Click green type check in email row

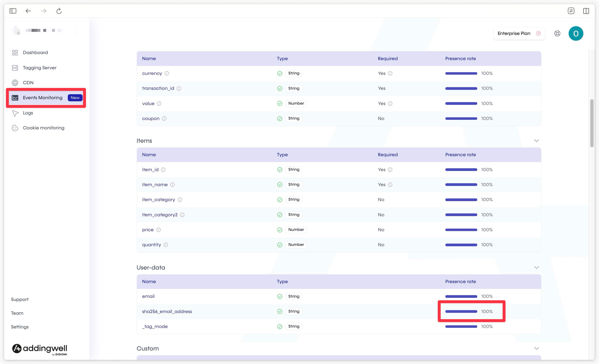click(280, 296)
